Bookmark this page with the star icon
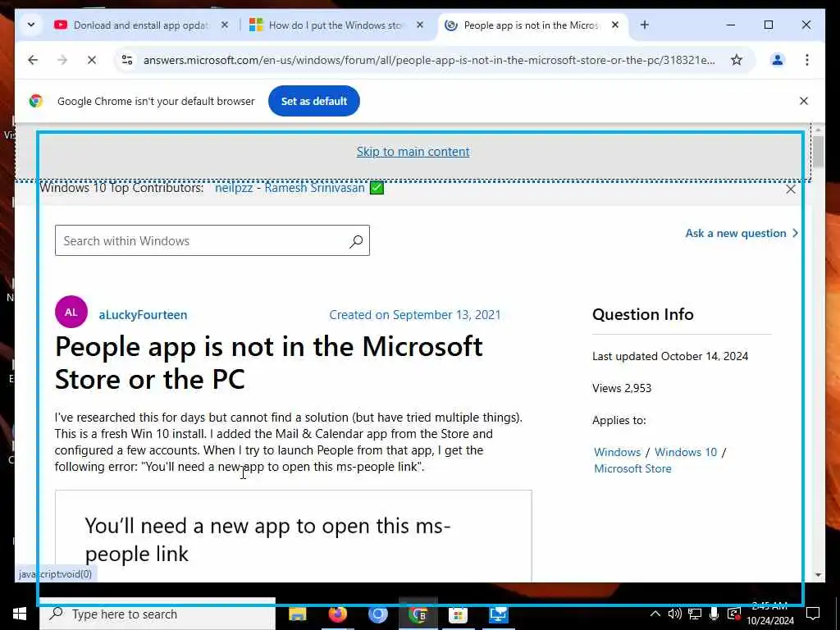Image resolution: width=840 pixels, height=630 pixels. (x=737, y=60)
